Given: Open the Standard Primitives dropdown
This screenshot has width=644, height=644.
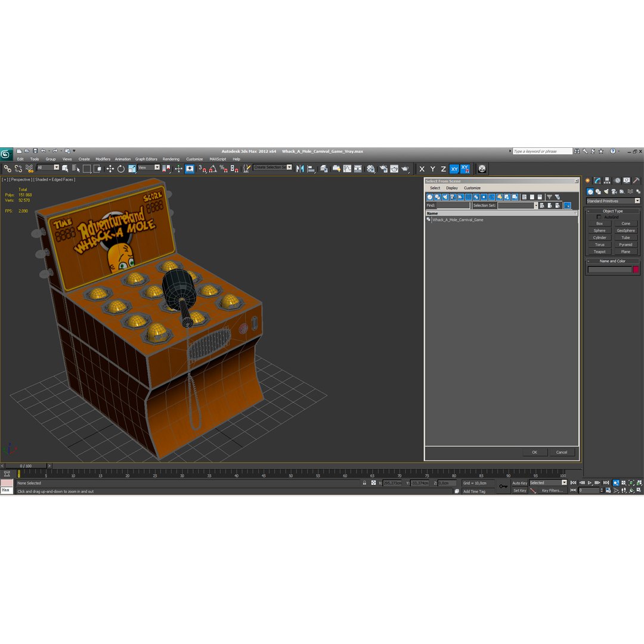Looking at the screenshot, I should click(x=613, y=201).
